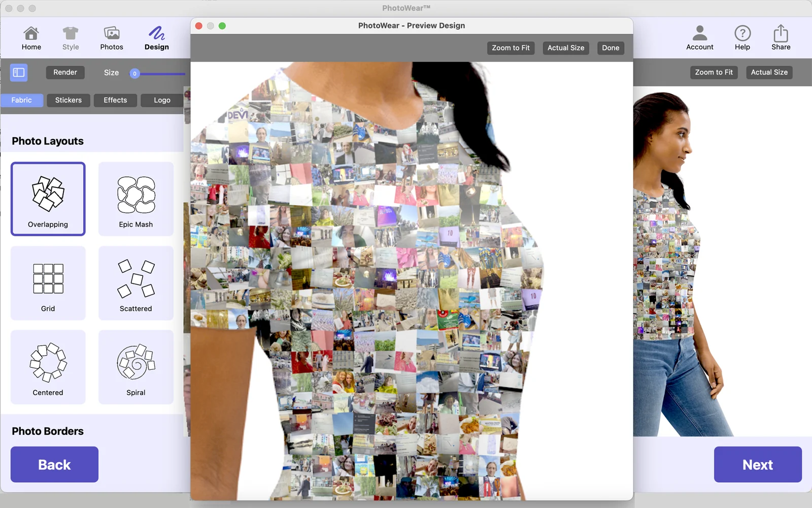
Task: Toggle the sidebar panel icon
Action: [19, 73]
